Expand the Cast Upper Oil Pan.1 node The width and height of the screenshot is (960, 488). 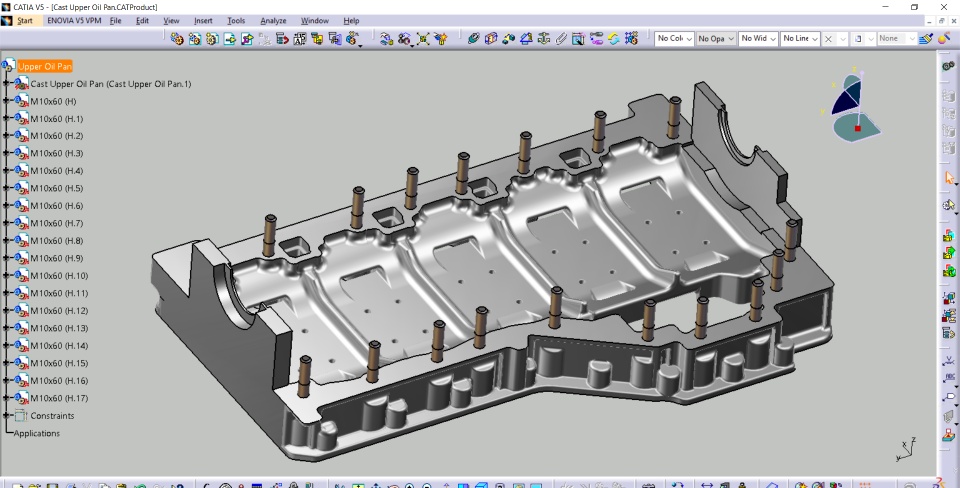click(8, 84)
